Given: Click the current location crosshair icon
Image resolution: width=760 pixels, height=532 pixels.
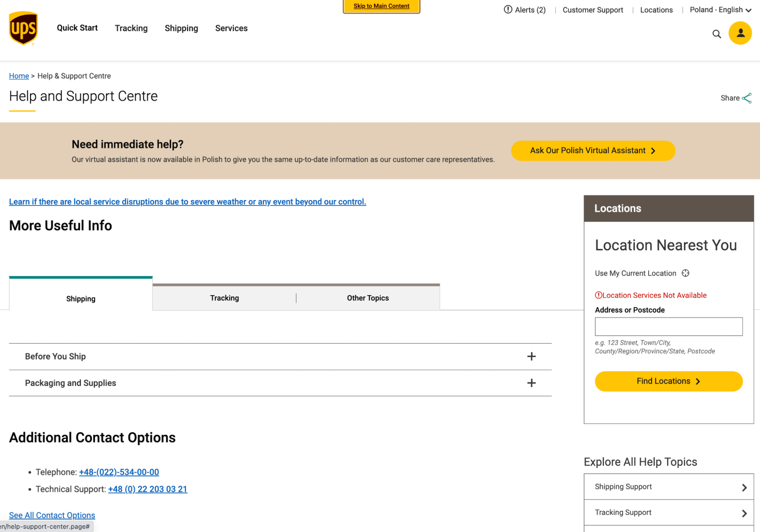Looking at the screenshot, I should coord(685,273).
